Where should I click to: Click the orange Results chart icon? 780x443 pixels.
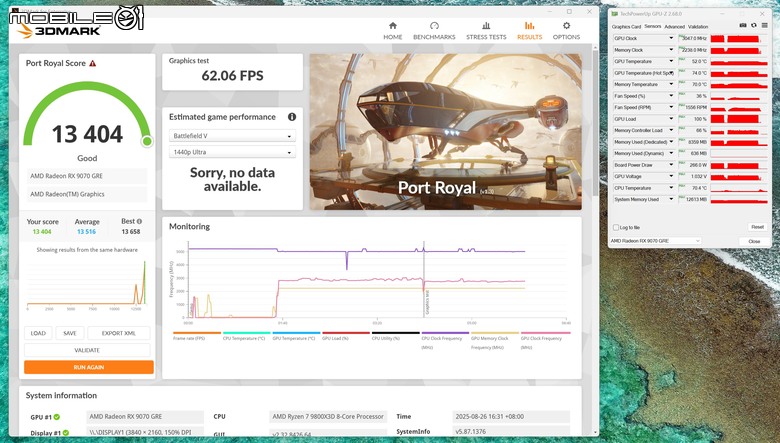pos(529,26)
